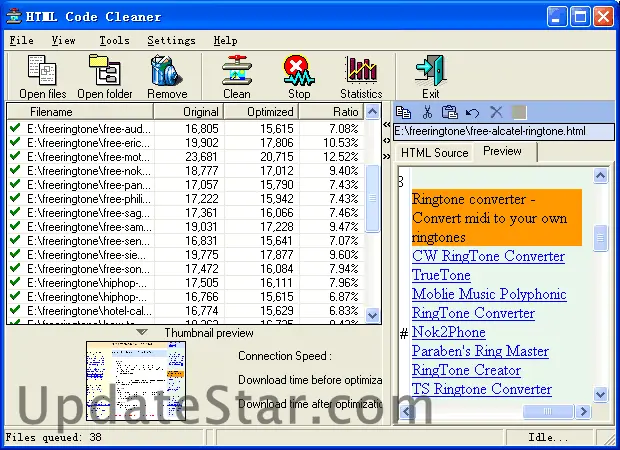620x450 pixels.
Task: Click the file list vertical scrollbar thumb
Action: 372,198
